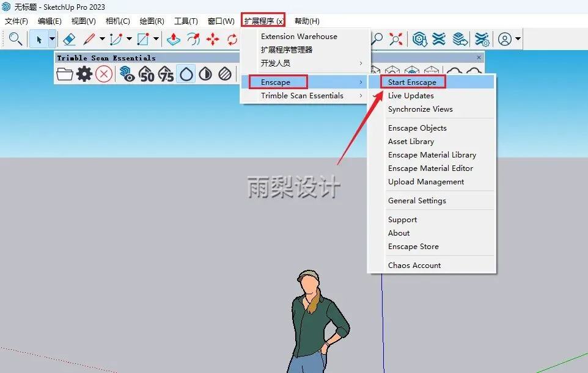Toggle the hatched droplet display mode
The height and width of the screenshot is (373, 588).
pyautogui.click(x=225, y=74)
